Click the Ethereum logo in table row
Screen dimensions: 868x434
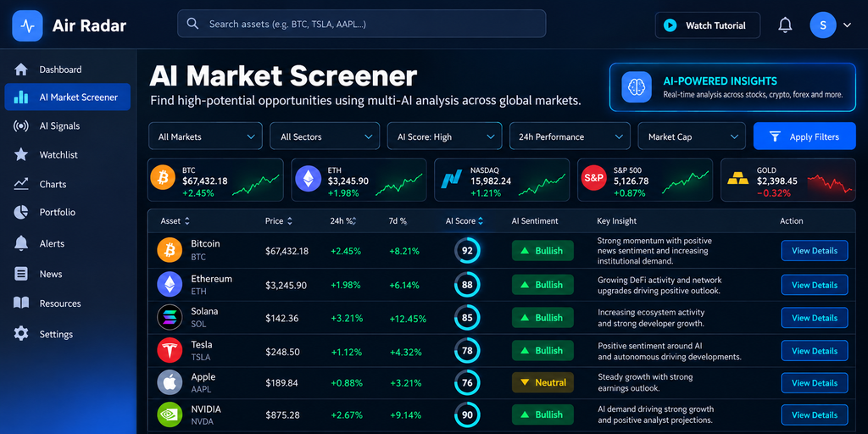tap(170, 285)
